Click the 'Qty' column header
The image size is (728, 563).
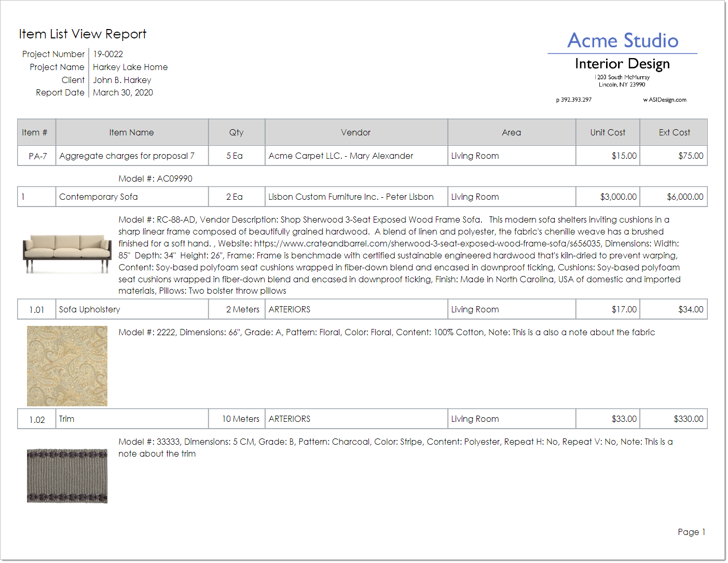click(237, 132)
